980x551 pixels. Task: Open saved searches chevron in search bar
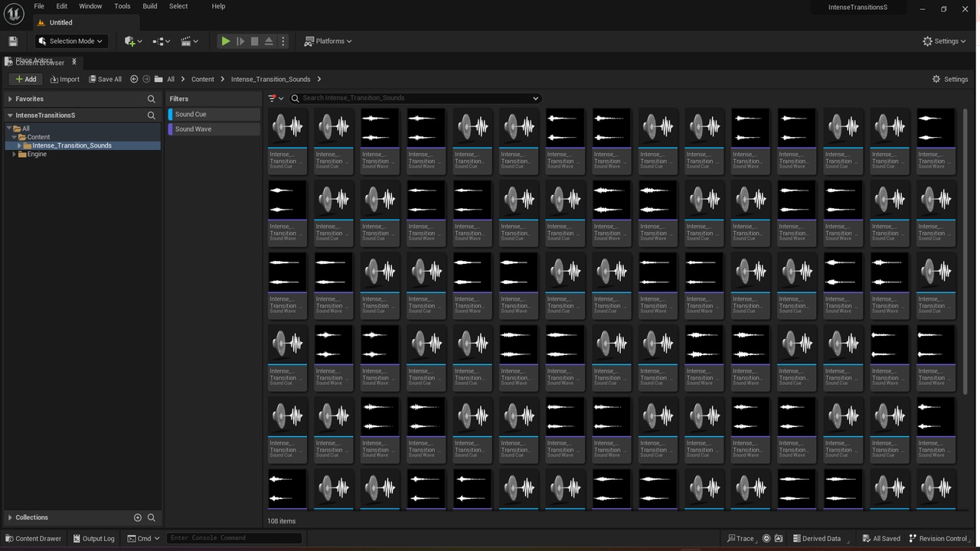(x=535, y=98)
